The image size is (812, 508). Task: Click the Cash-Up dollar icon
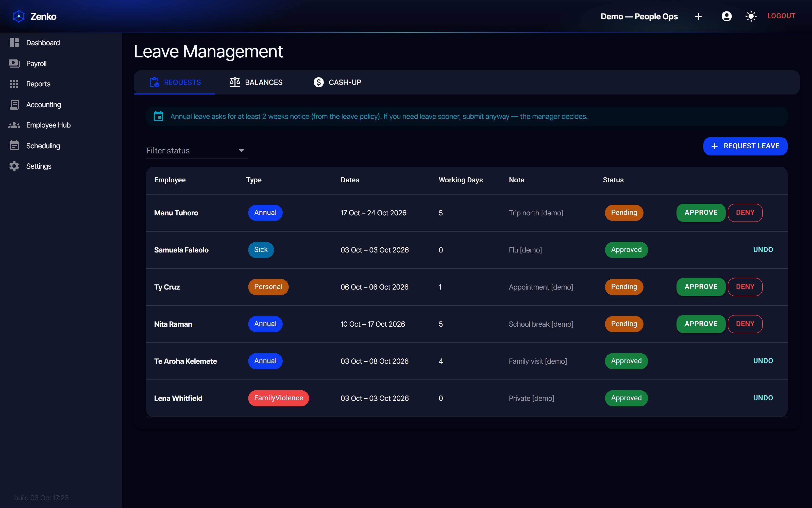click(318, 82)
